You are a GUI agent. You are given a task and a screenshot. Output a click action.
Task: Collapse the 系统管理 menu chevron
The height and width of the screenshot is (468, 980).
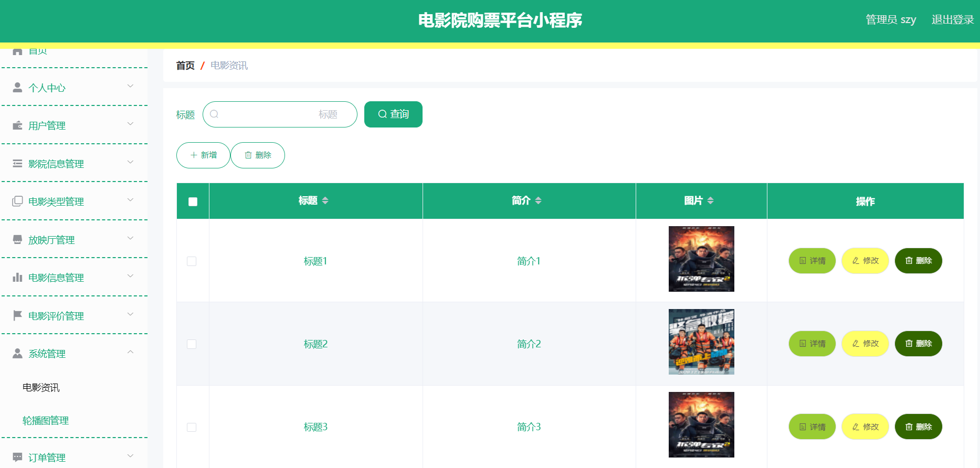click(x=131, y=352)
